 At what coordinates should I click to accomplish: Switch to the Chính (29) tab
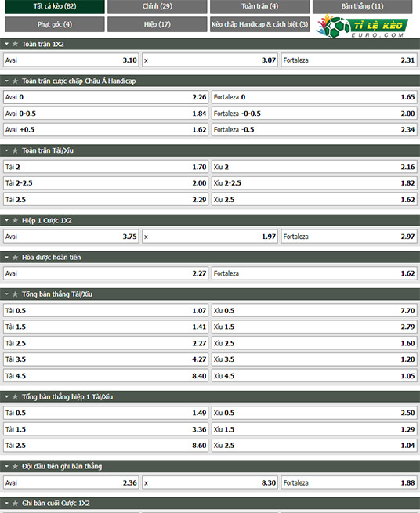157,6
